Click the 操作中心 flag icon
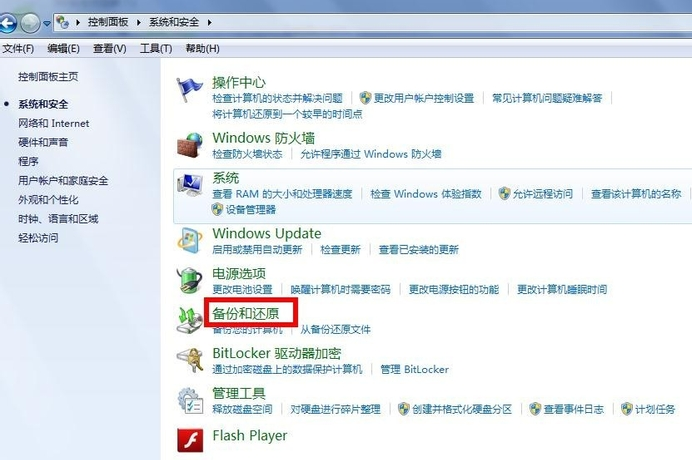The width and height of the screenshot is (692, 460). pos(190,90)
